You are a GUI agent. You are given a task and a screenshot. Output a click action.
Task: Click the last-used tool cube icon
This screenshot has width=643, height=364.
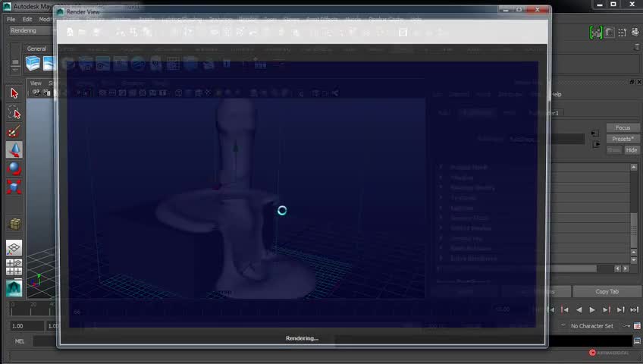point(14,224)
